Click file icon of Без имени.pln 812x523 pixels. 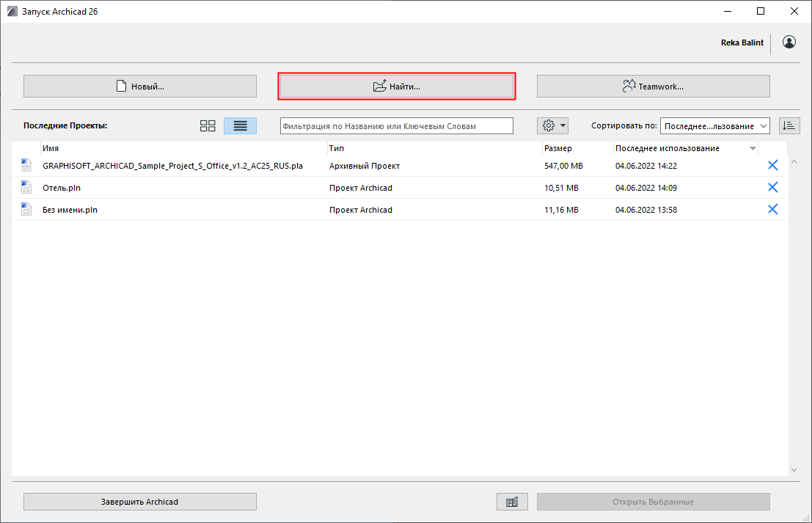[x=26, y=209]
